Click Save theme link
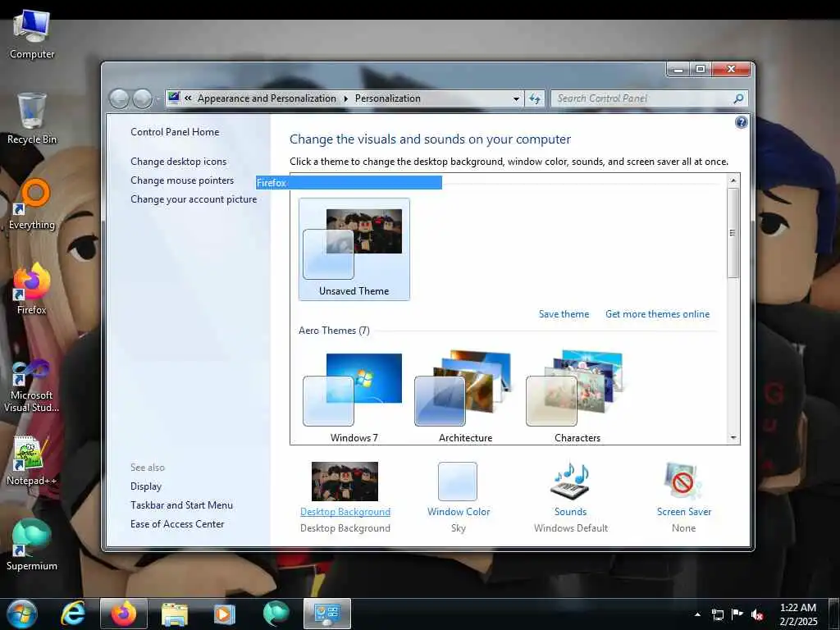Viewport: 840px width, 630px height. [564, 314]
